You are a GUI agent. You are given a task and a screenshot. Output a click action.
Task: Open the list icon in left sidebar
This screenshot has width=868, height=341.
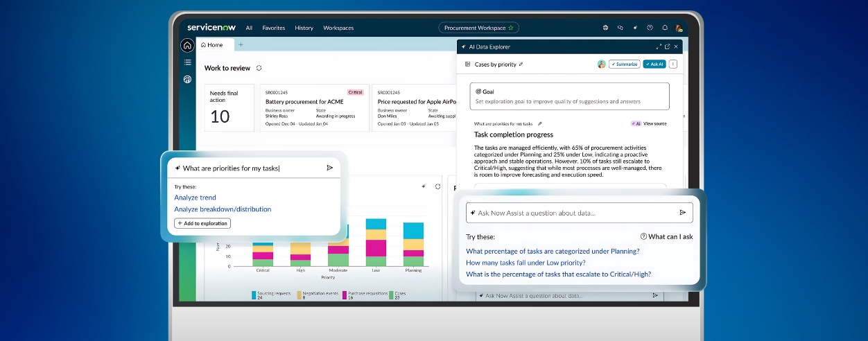point(187,62)
